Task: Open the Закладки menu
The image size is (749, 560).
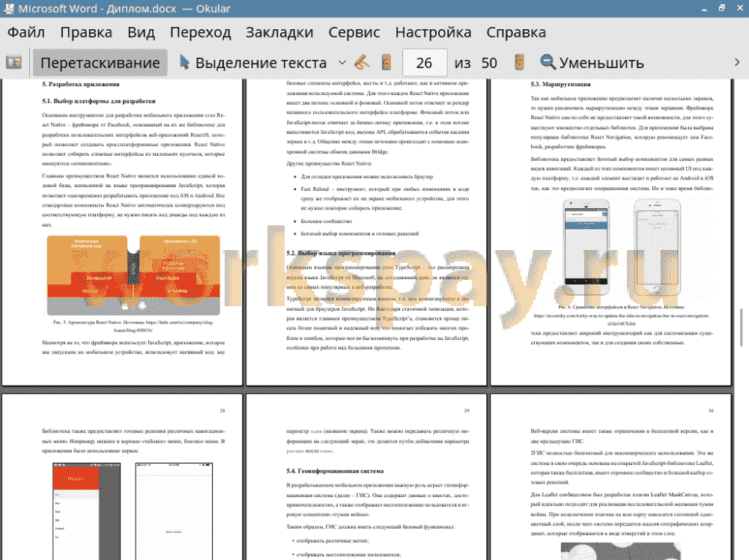Action: pyautogui.click(x=279, y=32)
